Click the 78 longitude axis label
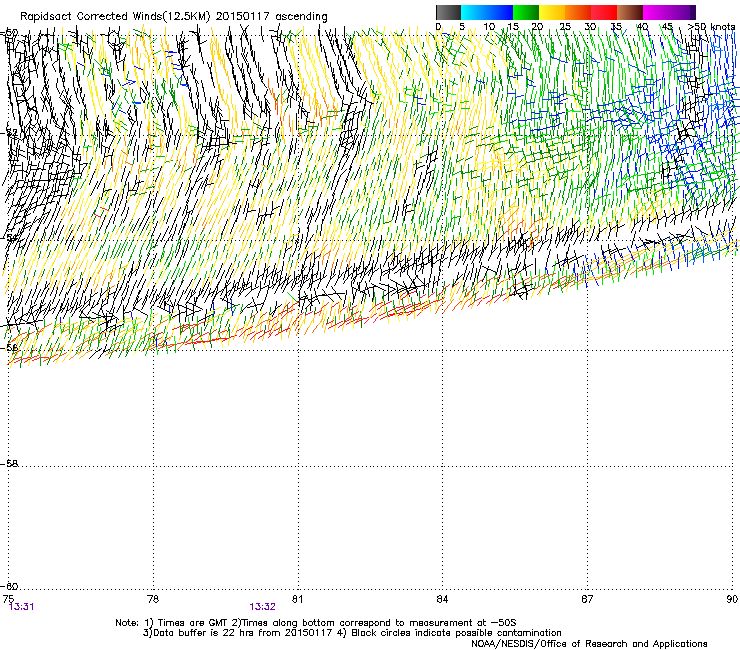 [x=153, y=599]
